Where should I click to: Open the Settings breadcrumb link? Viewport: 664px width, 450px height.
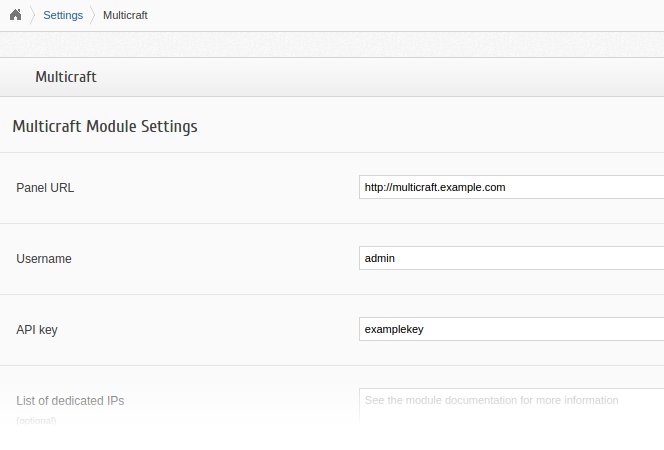[63, 15]
